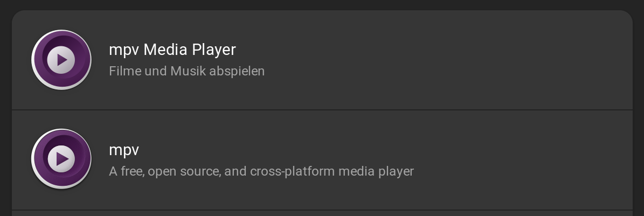Click empty area right of second mpv row
Screen dimensions: 644x216
[x=512, y=159]
